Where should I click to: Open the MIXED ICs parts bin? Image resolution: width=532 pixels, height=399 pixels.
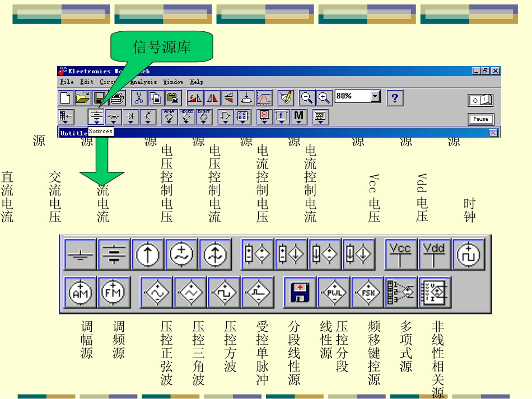point(186,116)
